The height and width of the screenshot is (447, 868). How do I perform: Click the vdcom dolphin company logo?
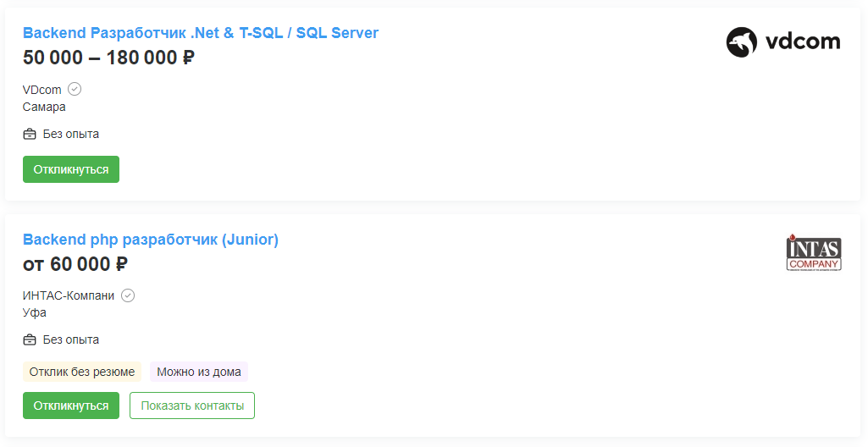[x=783, y=42]
